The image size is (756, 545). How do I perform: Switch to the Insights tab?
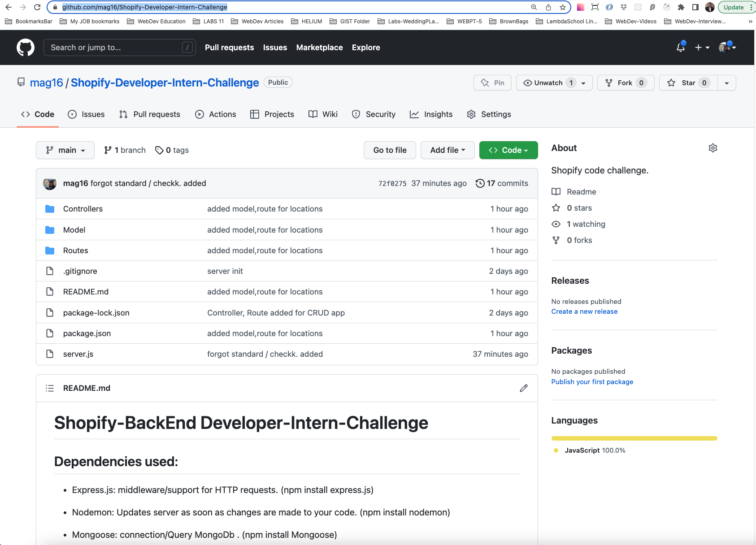click(x=431, y=114)
